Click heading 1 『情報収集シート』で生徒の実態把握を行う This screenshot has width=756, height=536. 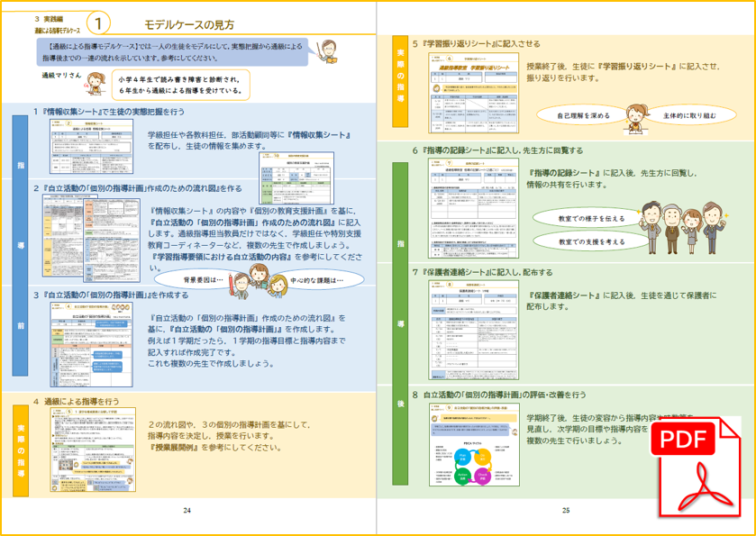click(109, 112)
